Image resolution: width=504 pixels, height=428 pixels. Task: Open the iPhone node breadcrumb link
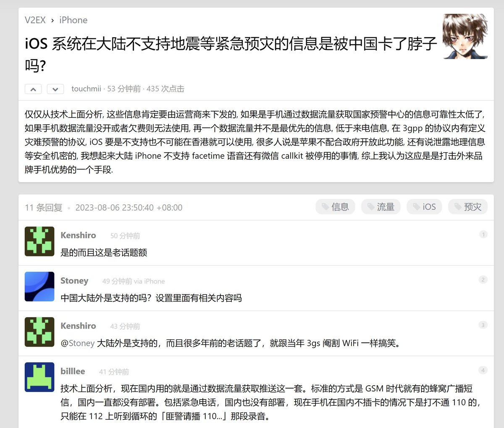coord(73,20)
